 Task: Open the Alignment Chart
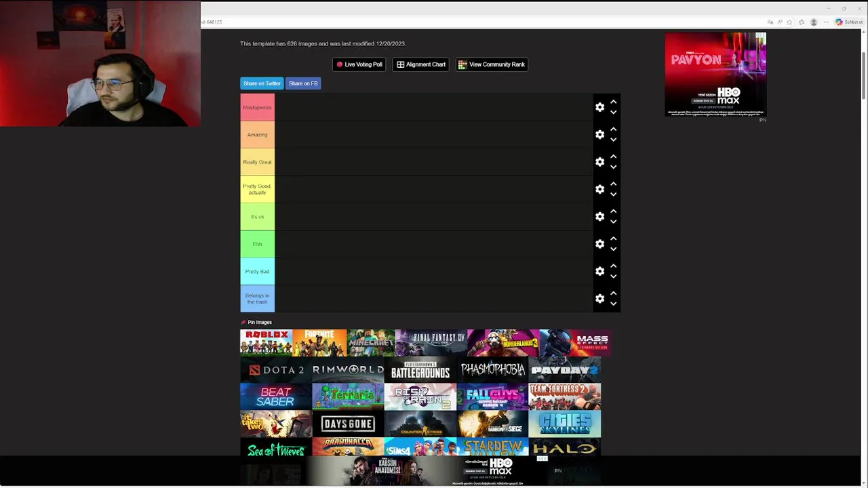coord(420,64)
